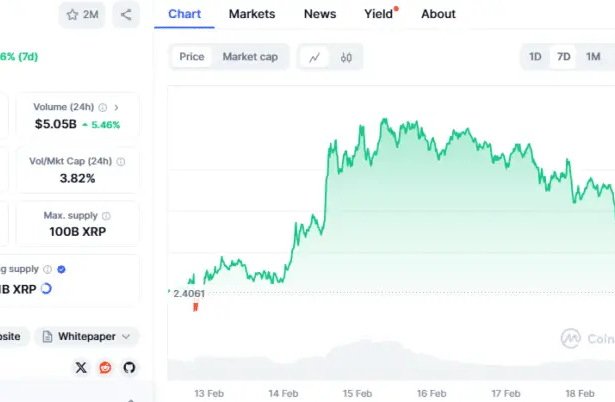Expand Volume (24h) details chevron
Screen dimensions: 615x402
pyautogui.click(x=116, y=107)
